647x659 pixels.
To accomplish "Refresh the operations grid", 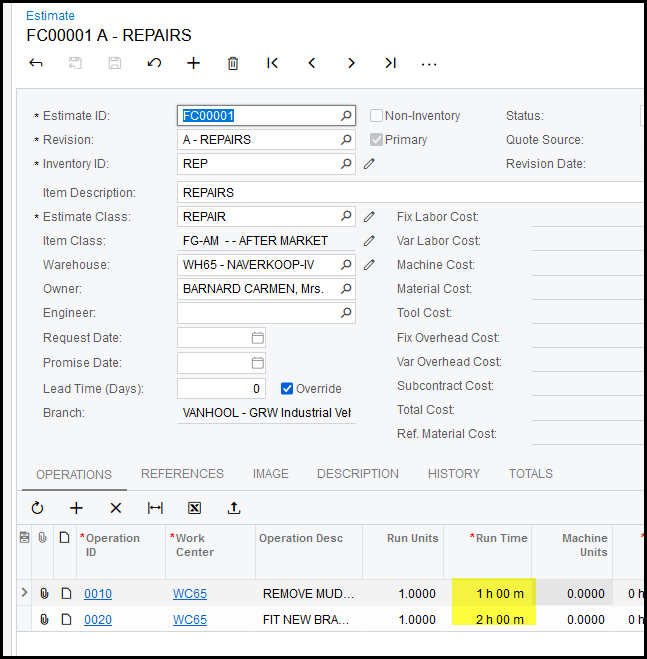I will (37, 508).
